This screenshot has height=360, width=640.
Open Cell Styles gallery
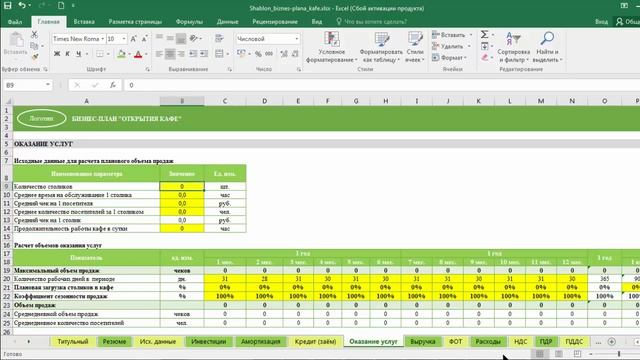(x=415, y=47)
